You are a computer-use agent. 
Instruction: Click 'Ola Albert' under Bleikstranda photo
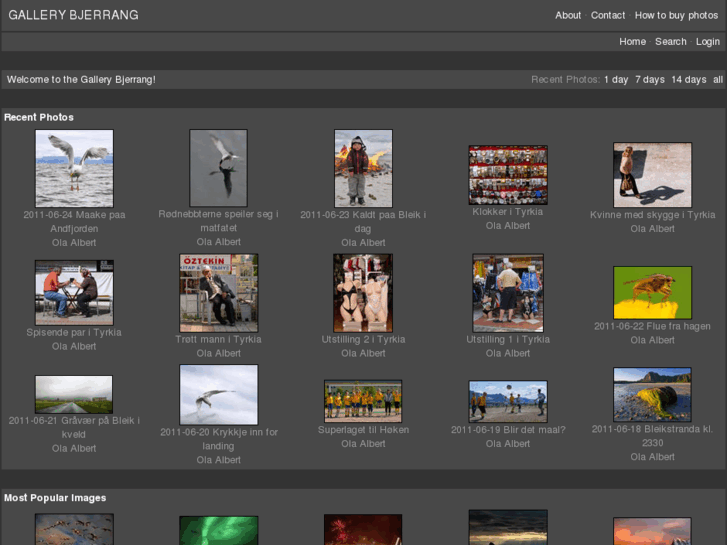point(652,457)
